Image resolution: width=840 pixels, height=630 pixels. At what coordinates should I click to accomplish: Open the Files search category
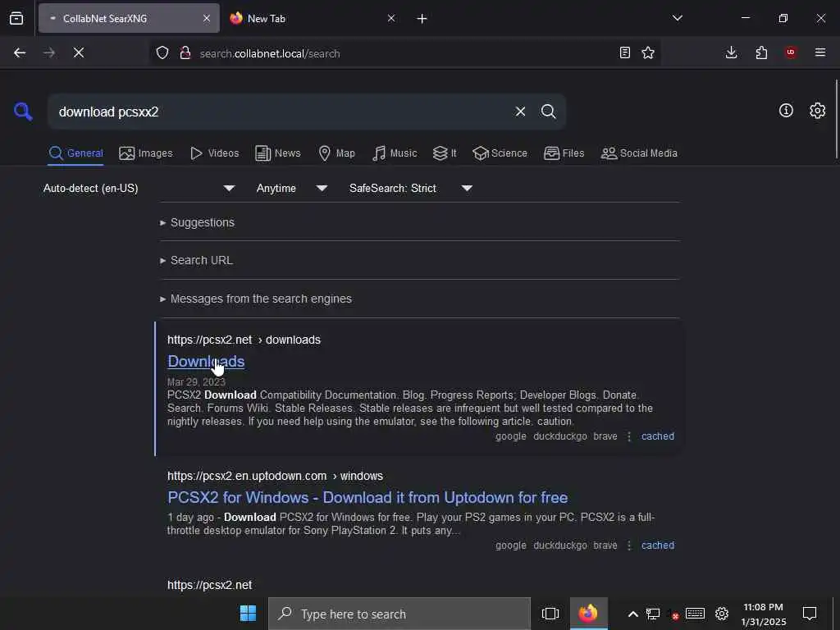click(564, 153)
